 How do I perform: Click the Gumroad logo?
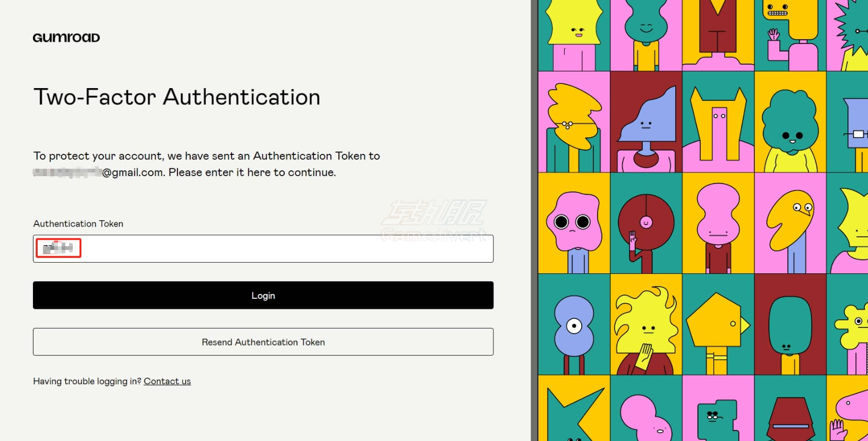[66, 38]
